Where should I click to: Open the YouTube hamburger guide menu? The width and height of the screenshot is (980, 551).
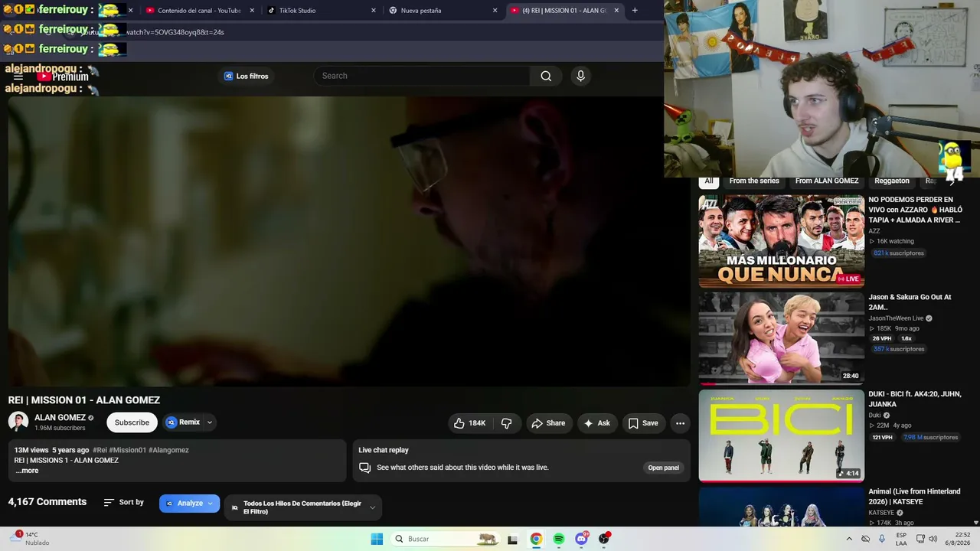[x=18, y=77]
